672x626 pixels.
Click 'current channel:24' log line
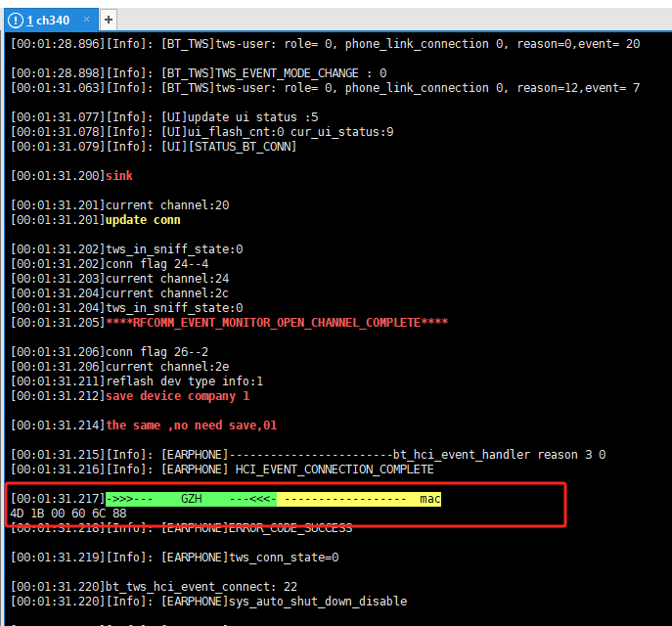(x=120, y=279)
